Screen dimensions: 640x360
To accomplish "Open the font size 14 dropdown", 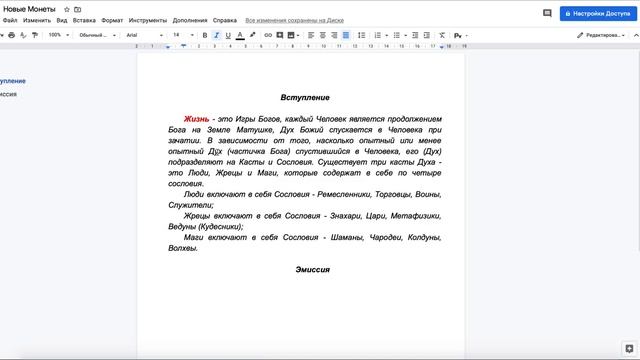I will 183,36.
